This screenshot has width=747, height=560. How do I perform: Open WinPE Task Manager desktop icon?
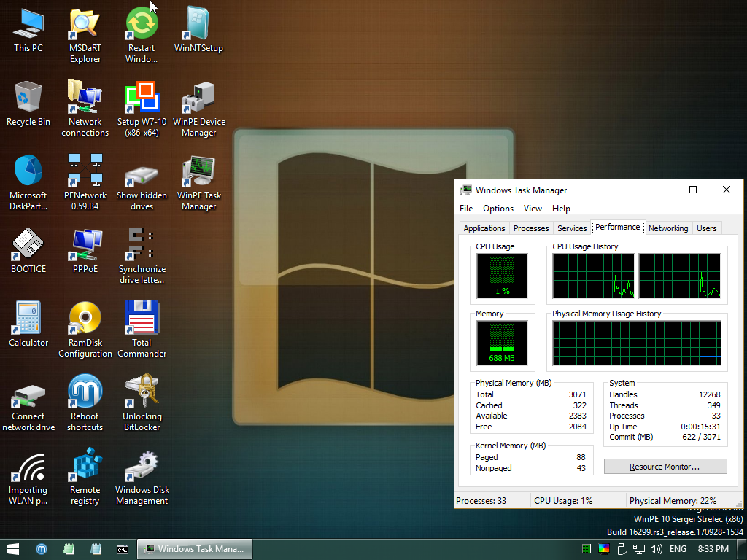tap(198, 182)
